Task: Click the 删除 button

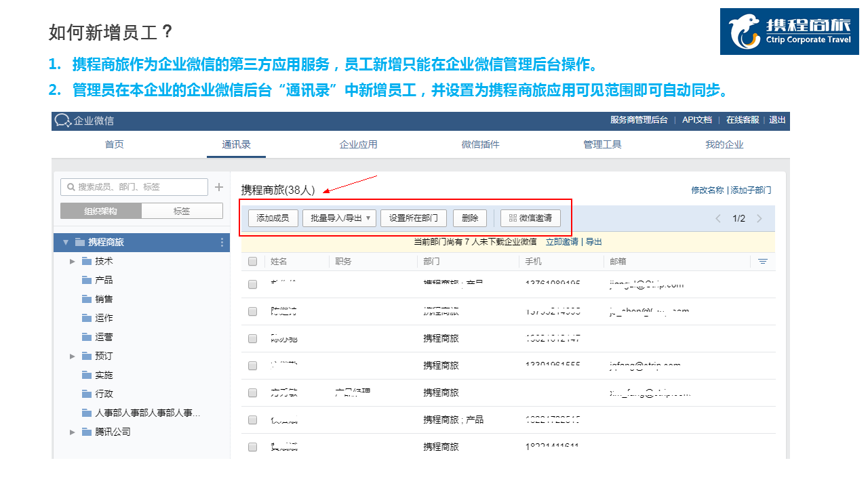Action: click(470, 218)
